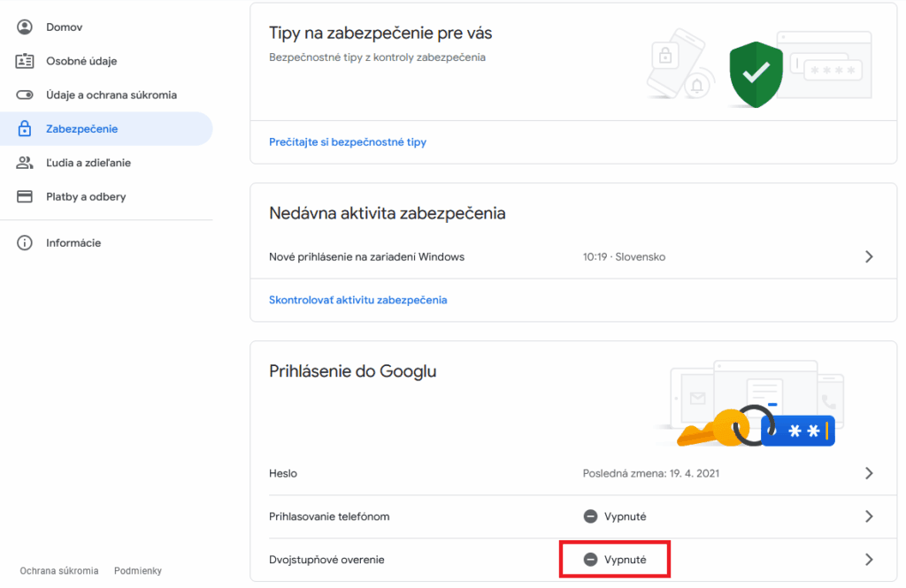The width and height of the screenshot is (906, 588).
Task: Click the Údaje a ochrana súkromia toggle icon
Action: pos(25,95)
